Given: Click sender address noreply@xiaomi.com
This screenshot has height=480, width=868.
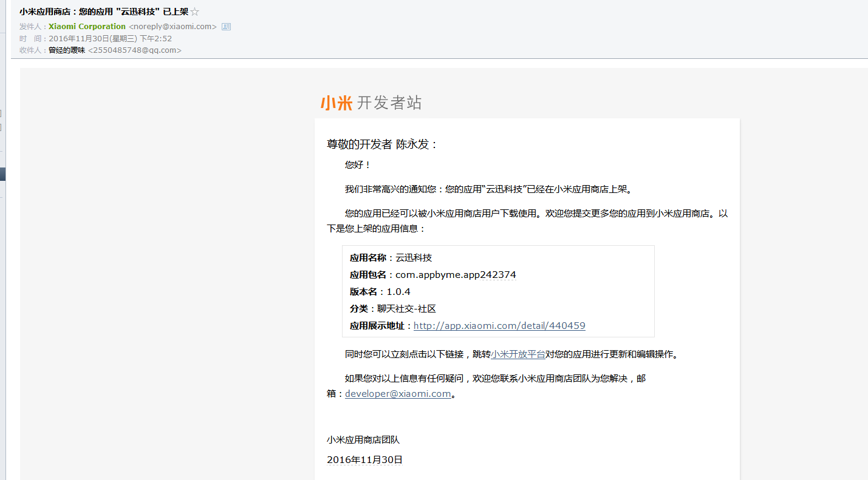Looking at the screenshot, I should click(173, 27).
